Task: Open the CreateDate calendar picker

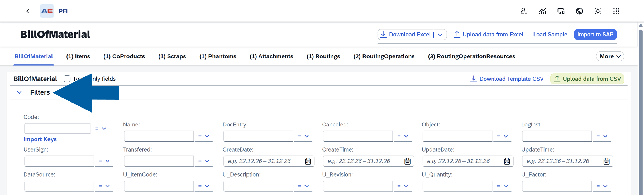Action: click(x=308, y=161)
